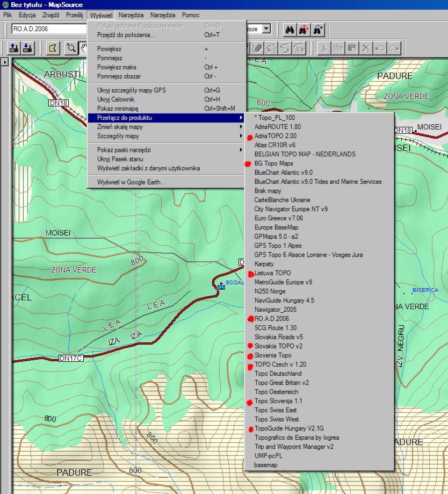Toggle Ukryj szczegóły mapy GPS
The image size is (448, 494).
166,90
